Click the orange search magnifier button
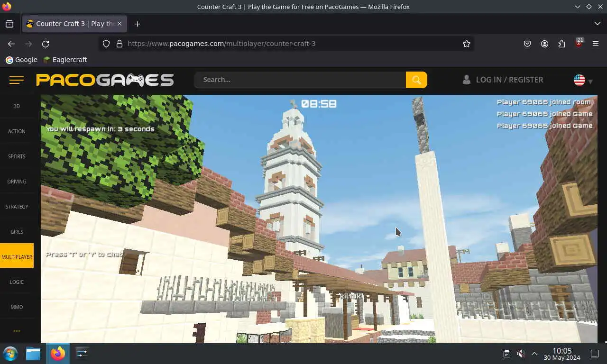Viewport: 607px width, 364px height. (x=416, y=80)
